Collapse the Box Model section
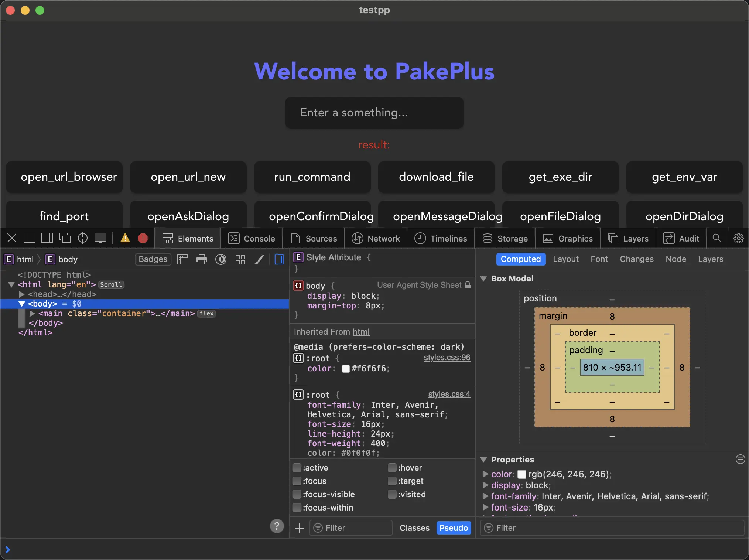749x560 pixels. pos(483,279)
